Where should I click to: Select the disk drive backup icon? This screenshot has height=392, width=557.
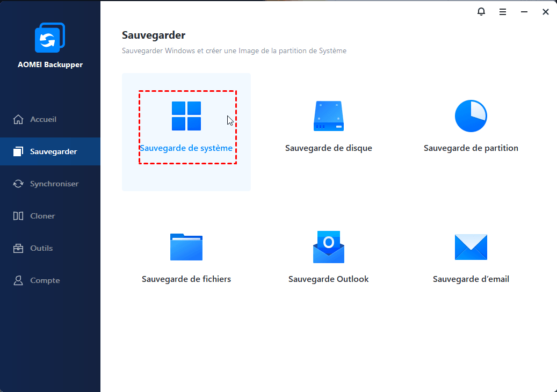tap(329, 116)
